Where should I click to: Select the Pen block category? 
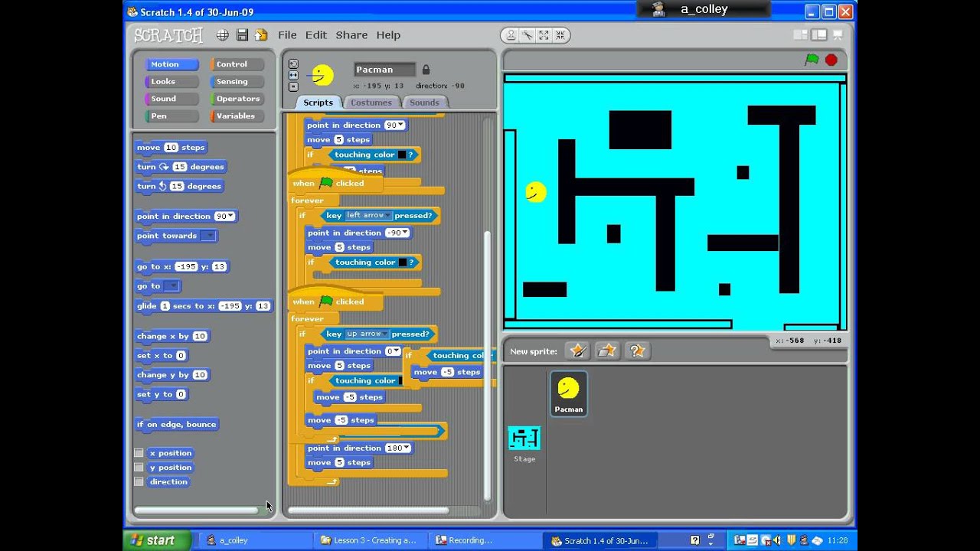coord(170,116)
